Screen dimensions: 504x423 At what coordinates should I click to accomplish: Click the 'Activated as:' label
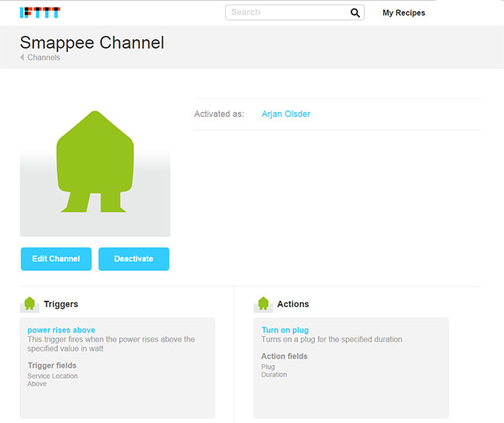coord(219,114)
